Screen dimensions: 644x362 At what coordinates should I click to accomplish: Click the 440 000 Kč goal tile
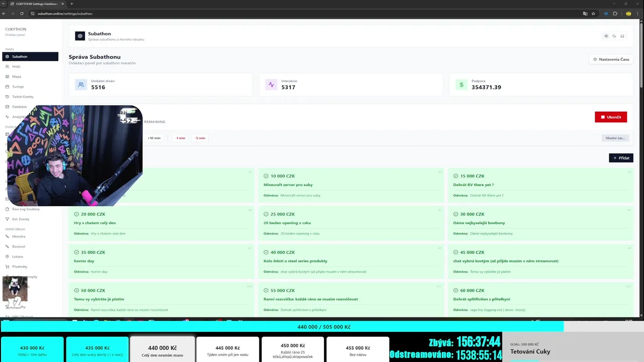tap(163, 350)
